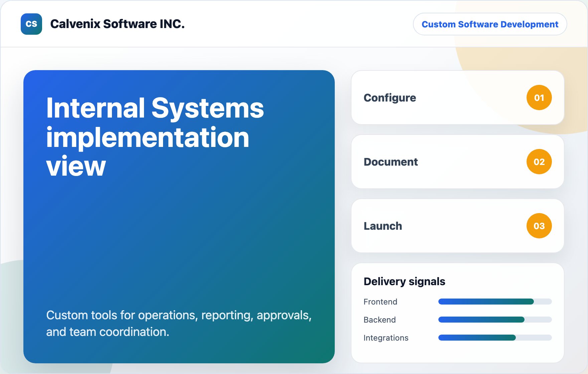
Task: Click the Delivery signals heading
Action: tap(404, 282)
